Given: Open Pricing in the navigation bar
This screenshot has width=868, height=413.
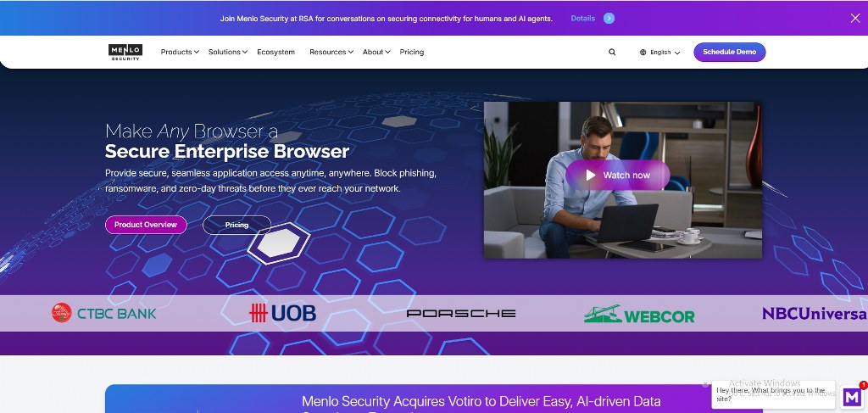Looking at the screenshot, I should 412,52.
